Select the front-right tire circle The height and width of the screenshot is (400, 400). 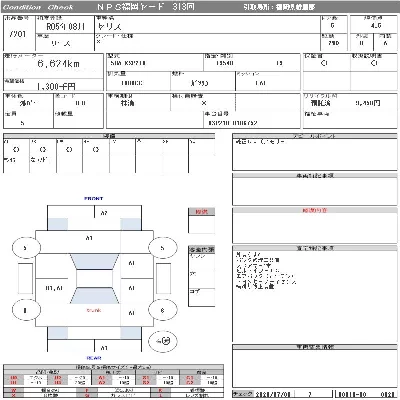pos(162,248)
